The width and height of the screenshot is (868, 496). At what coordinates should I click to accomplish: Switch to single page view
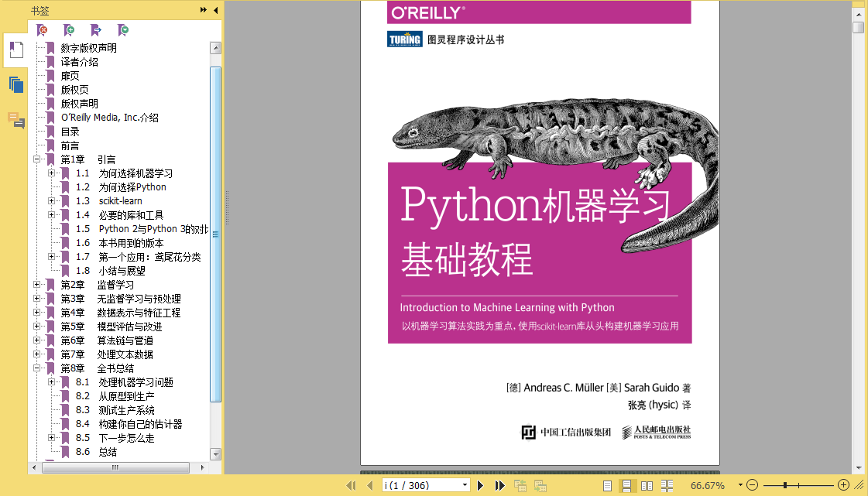pyautogui.click(x=607, y=485)
